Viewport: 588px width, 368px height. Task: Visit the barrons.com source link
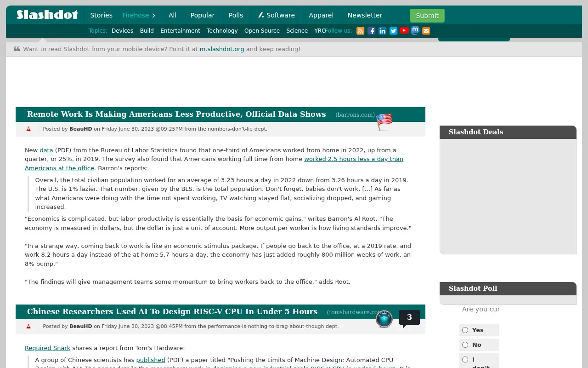tap(355, 115)
